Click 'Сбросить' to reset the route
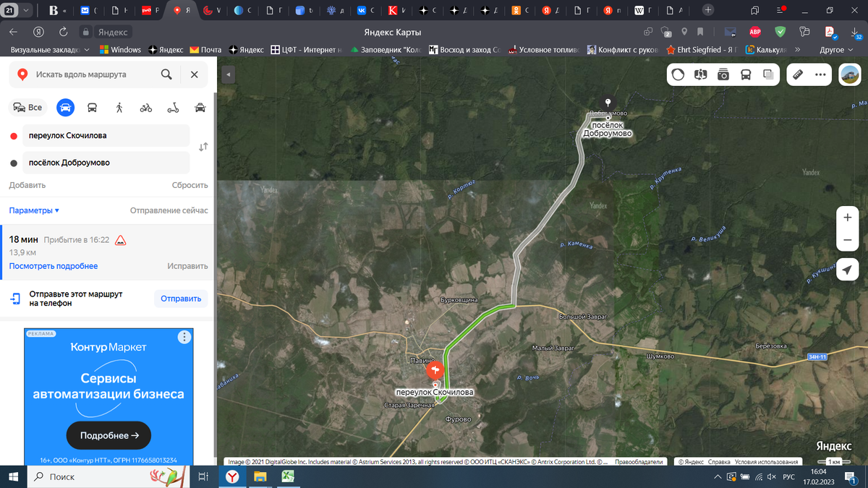The image size is (868, 488). (x=190, y=185)
